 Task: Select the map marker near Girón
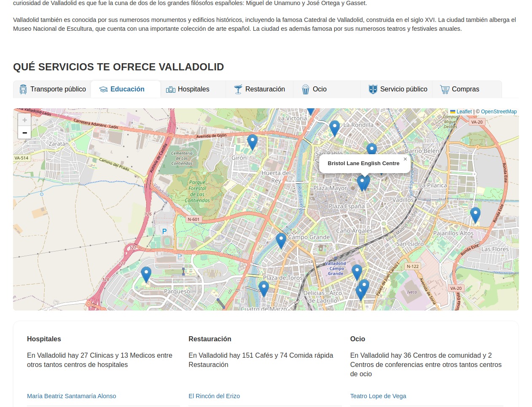coord(252,142)
